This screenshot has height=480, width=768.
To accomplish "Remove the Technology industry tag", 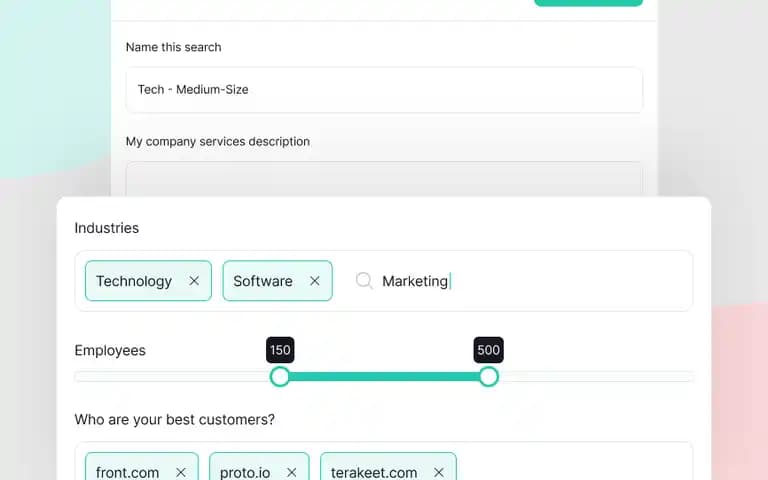I will coord(194,281).
